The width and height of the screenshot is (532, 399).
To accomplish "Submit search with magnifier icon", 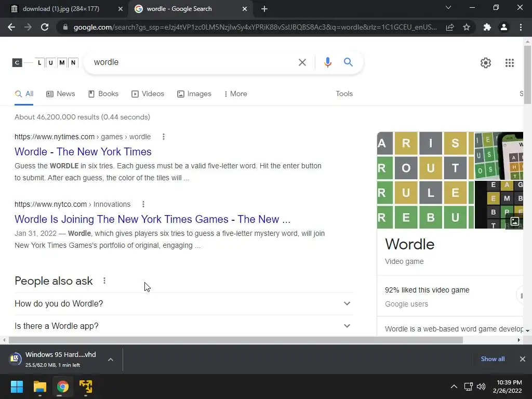I will click(x=348, y=62).
